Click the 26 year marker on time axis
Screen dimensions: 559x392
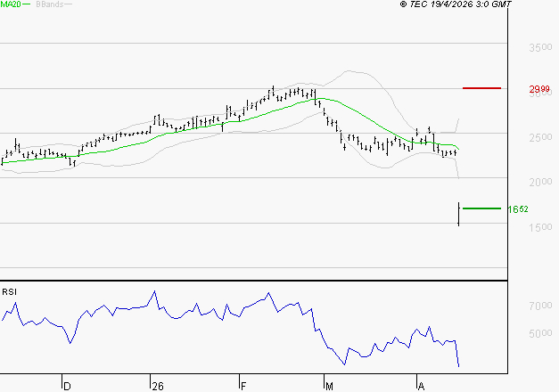[158, 386]
